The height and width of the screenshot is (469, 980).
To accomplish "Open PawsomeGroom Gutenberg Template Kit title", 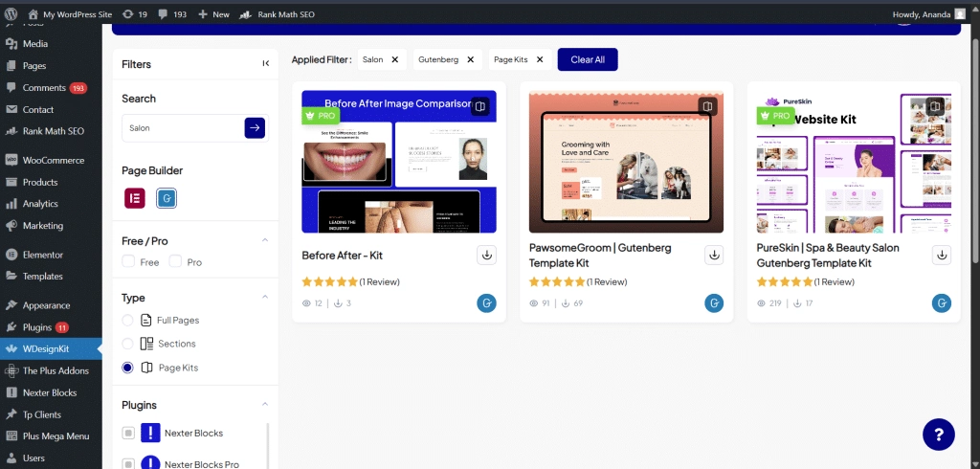I will click(600, 256).
